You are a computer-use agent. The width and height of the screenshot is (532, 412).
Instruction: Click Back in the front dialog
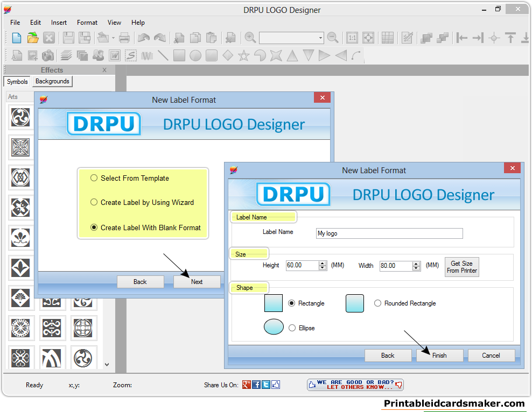(388, 356)
